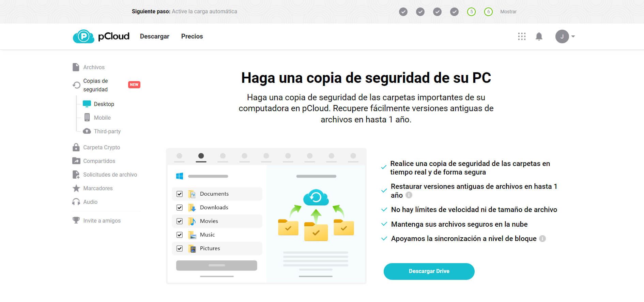Click the Siguiente paso carga automática text

pos(184,12)
